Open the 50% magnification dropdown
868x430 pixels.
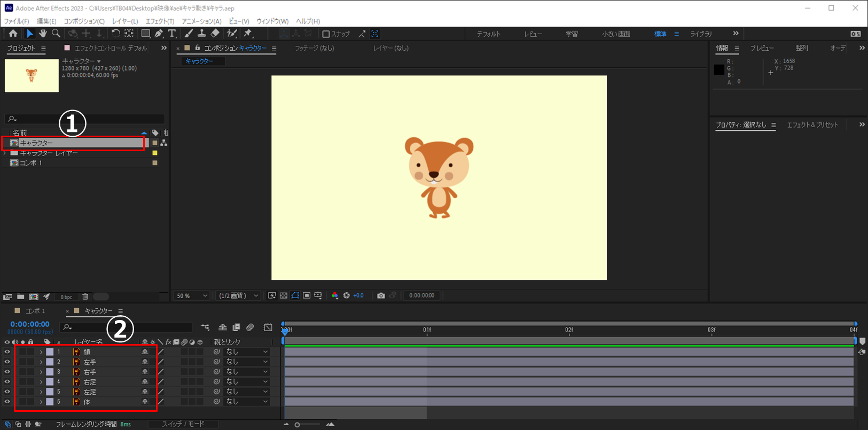point(192,295)
